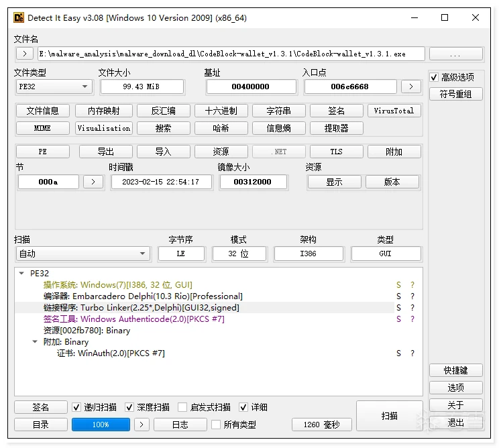Viewport: 499px width, 448px height.
Task: Open the 反汇编 disassembler
Action: coord(163,111)
